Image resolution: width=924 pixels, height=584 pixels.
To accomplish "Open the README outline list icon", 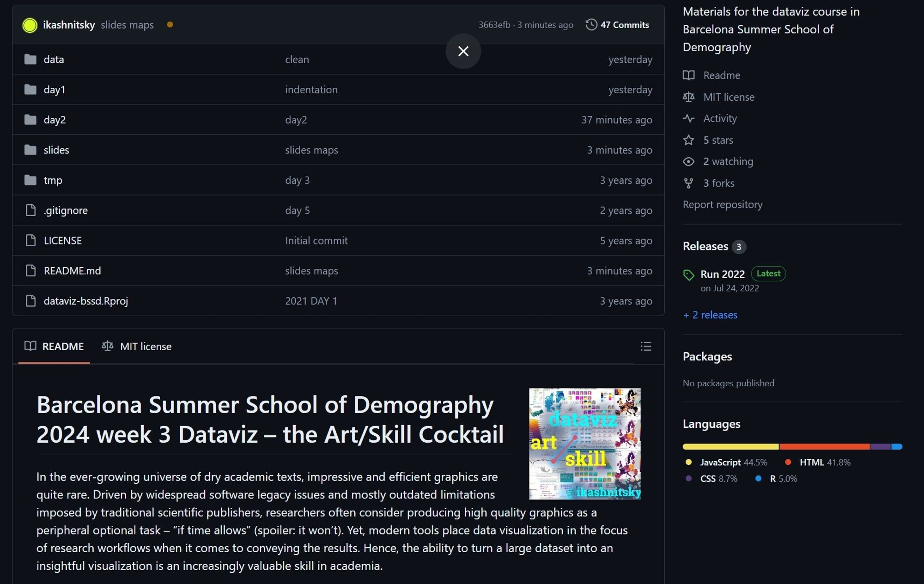I will click(x=646, y=346).
